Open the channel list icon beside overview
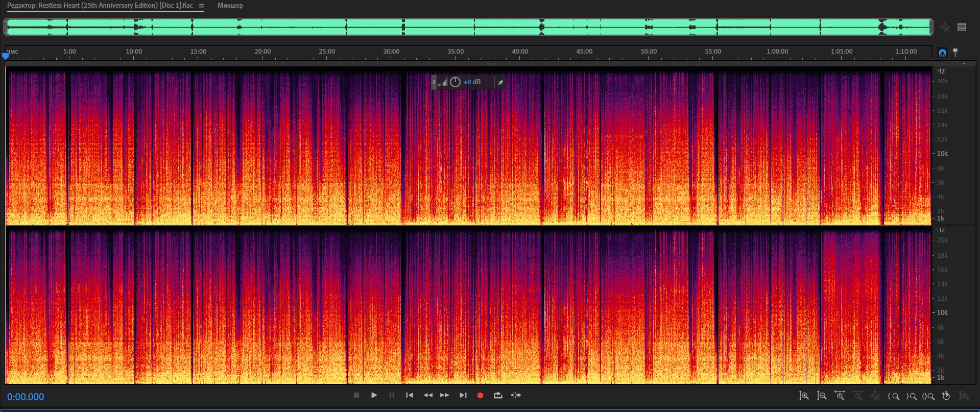Screen dimensions: 980x412 [x=962, y=27]
